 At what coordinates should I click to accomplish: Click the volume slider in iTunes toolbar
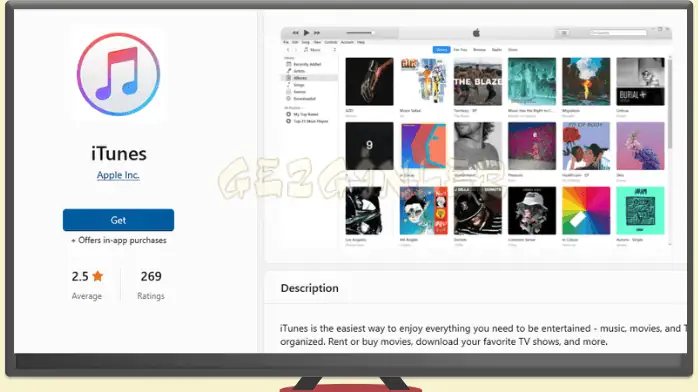(x=360, y=32)
